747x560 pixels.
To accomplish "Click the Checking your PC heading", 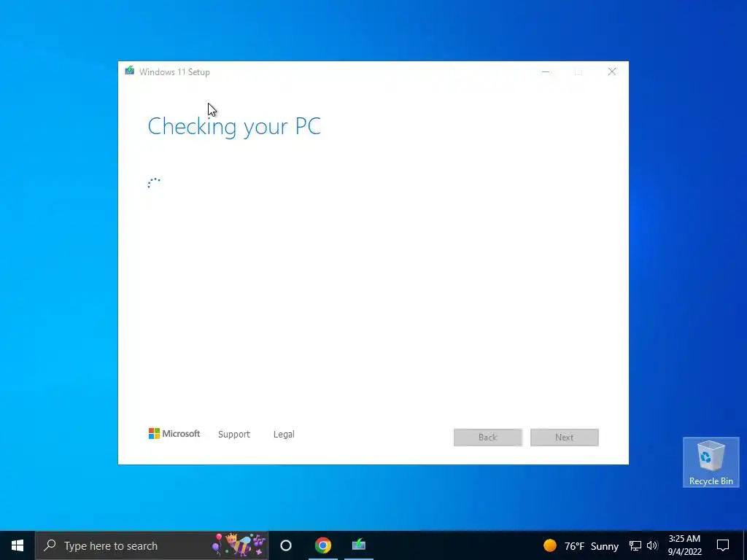I will pyautogui.click(x=234, y=127).
